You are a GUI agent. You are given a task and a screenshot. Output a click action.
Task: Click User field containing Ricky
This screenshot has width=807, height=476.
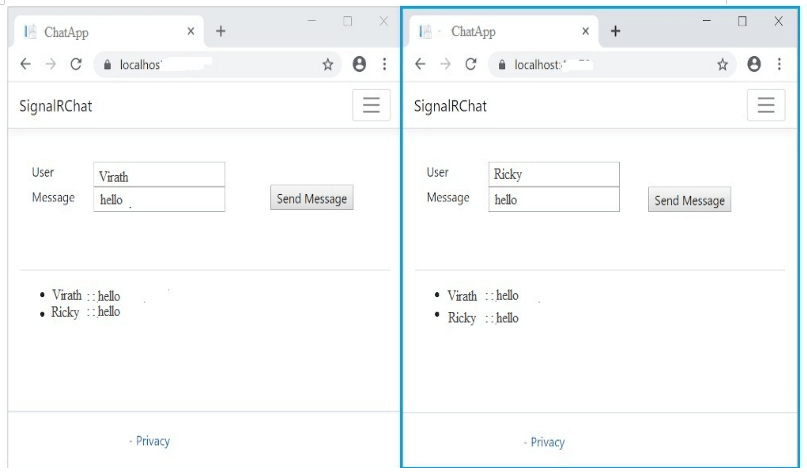click(554, 174)
